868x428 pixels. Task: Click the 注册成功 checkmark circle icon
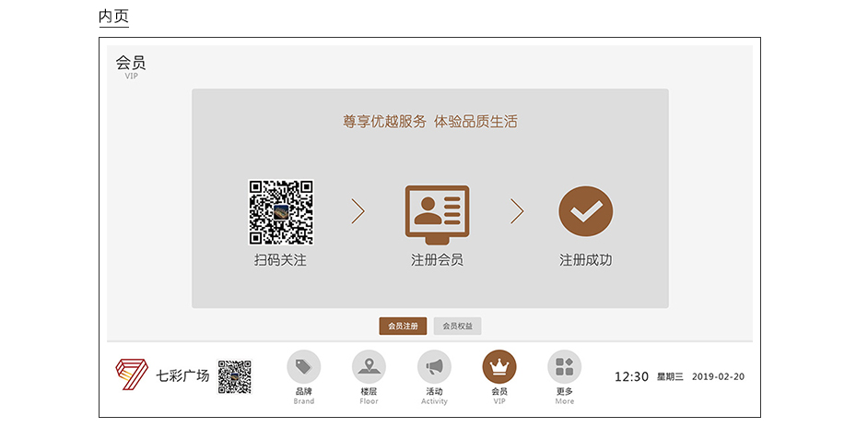(585, 212)
